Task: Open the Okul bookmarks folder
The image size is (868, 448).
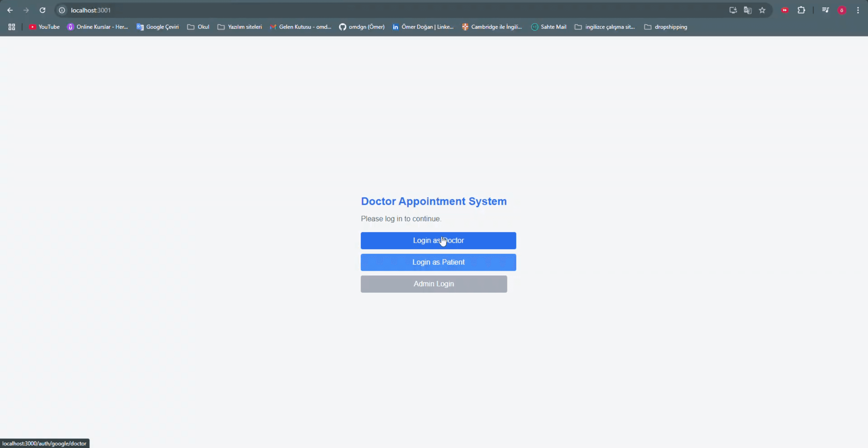Action: tap(198, 27)
